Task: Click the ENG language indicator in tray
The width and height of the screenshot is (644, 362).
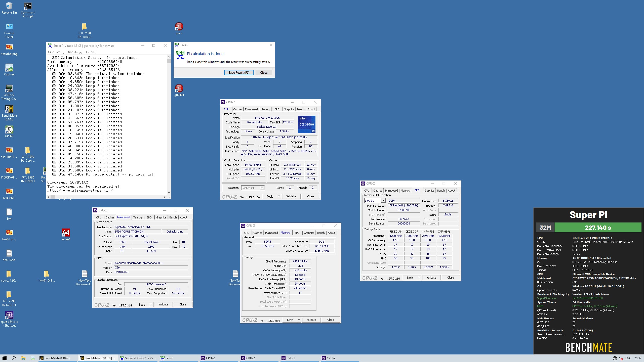Action: coord(628,358)
